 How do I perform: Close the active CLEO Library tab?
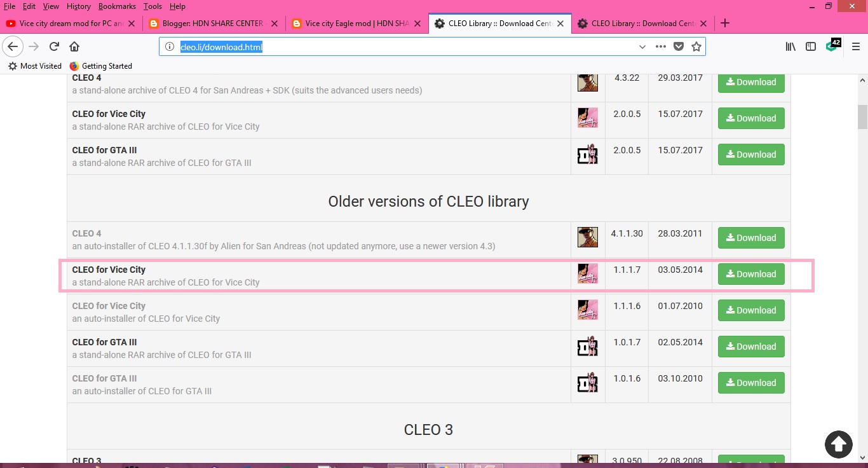pyautogui.click(x=561, y=23)
